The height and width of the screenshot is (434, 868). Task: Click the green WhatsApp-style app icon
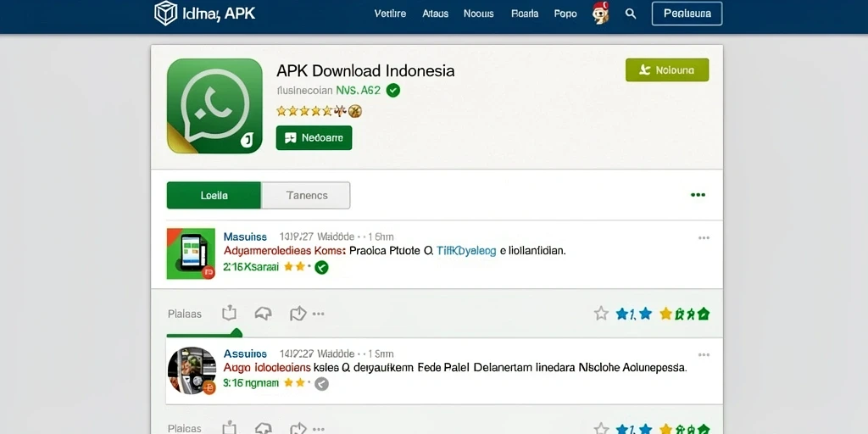point(214,106)
